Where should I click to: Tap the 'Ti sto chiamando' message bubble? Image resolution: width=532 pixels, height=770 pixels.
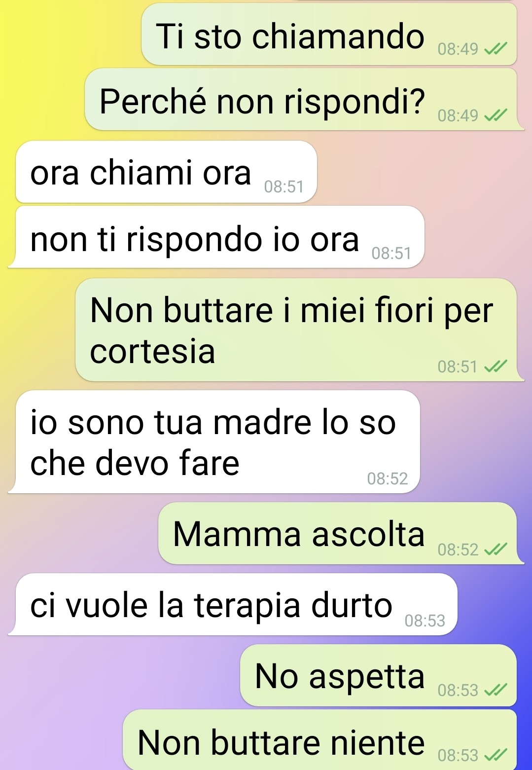point(329,35)
